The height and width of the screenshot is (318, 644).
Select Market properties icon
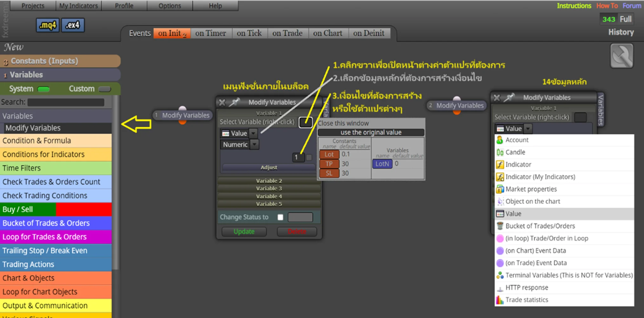pos(500,189)
